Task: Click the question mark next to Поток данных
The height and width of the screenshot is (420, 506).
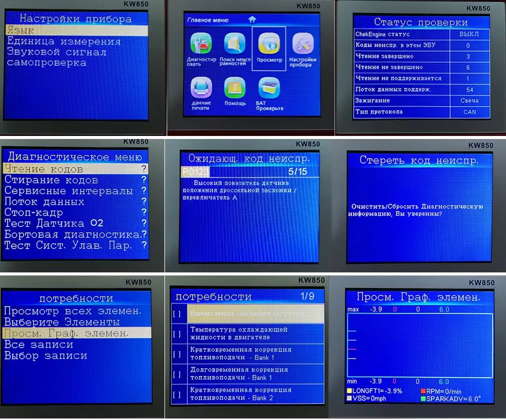Action: point(144,201)
